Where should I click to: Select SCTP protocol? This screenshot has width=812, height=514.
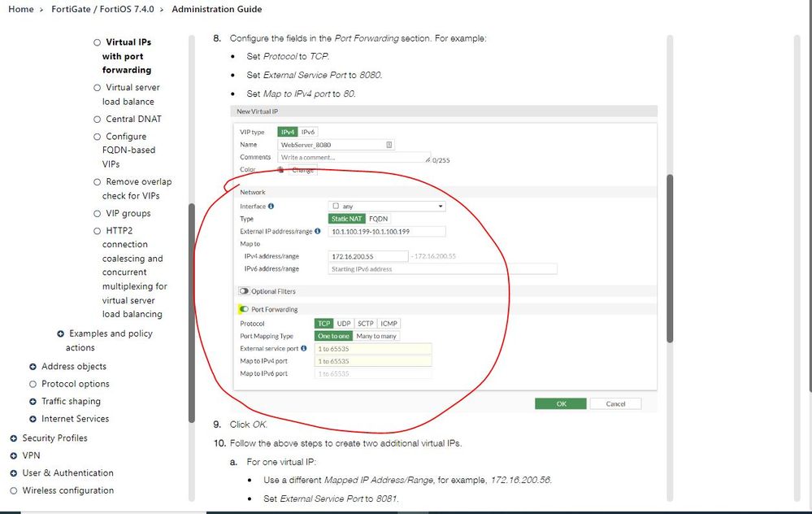click(366, 324)
